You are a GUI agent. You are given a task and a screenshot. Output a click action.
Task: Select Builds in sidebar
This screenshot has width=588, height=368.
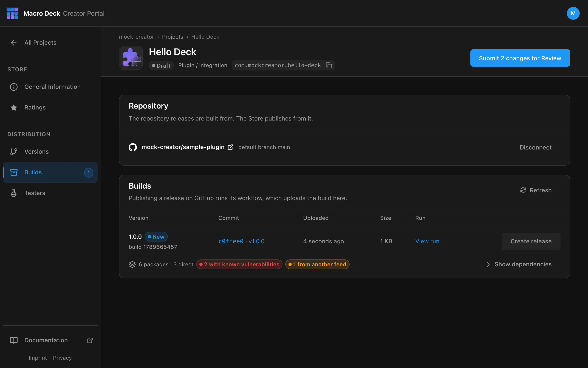[x=50, y=172]
